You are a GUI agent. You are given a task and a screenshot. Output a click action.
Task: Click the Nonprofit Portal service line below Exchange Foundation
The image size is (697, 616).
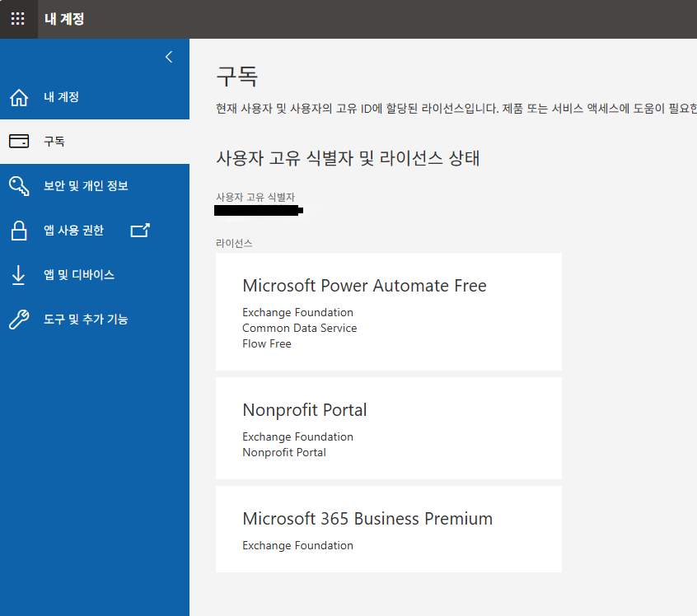(x=284, y=452)
